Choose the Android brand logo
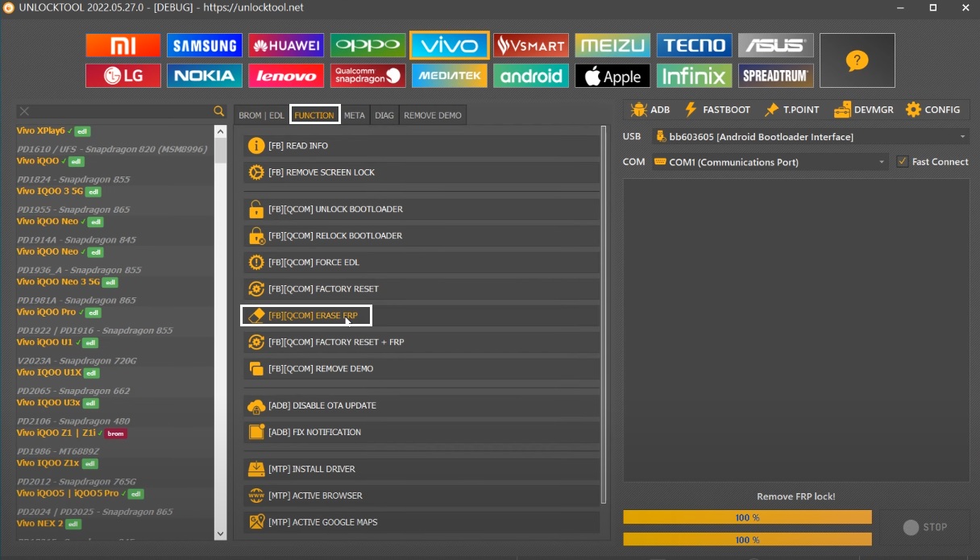The height and width of the screenshot is (560, 980). 531,76
